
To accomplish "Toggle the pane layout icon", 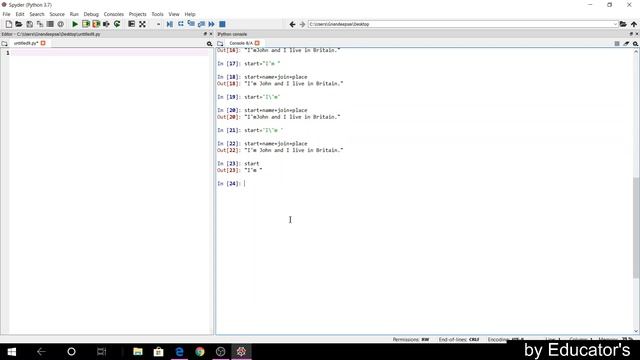I will [131, 24].
